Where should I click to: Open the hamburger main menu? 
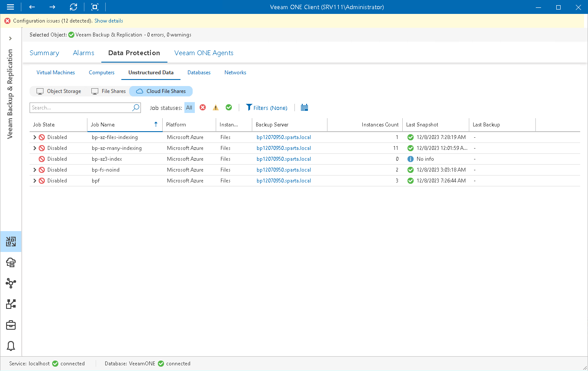[10, 7]
